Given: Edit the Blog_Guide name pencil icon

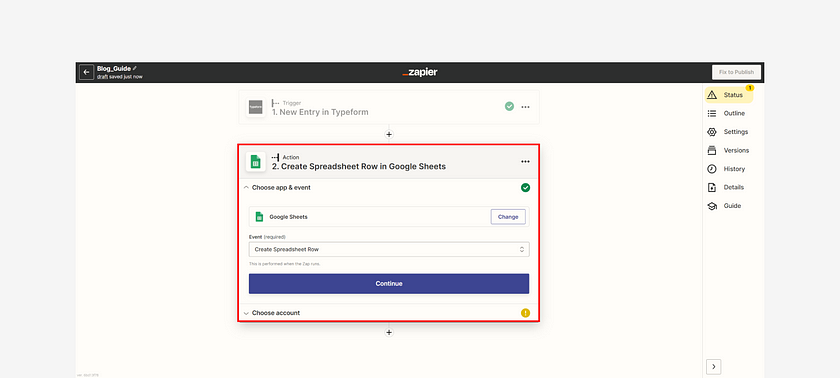Looking at the screenshot, I should coord(135,69).
